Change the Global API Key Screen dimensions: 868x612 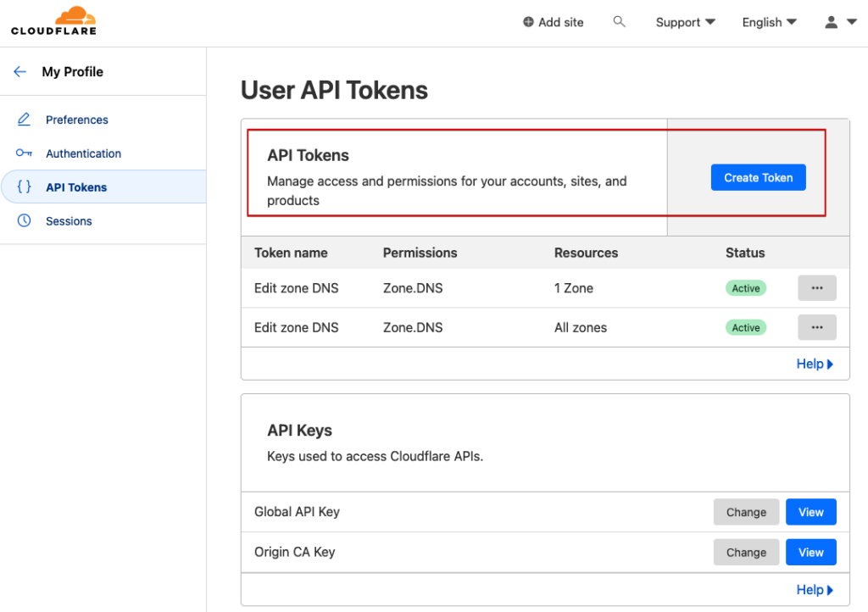[x=746, y=512]
